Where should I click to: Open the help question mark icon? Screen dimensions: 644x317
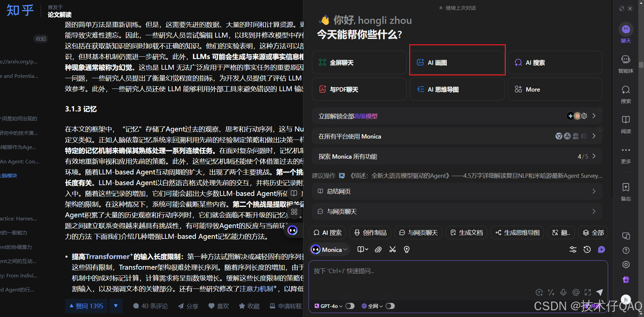(x=626, y=250)
